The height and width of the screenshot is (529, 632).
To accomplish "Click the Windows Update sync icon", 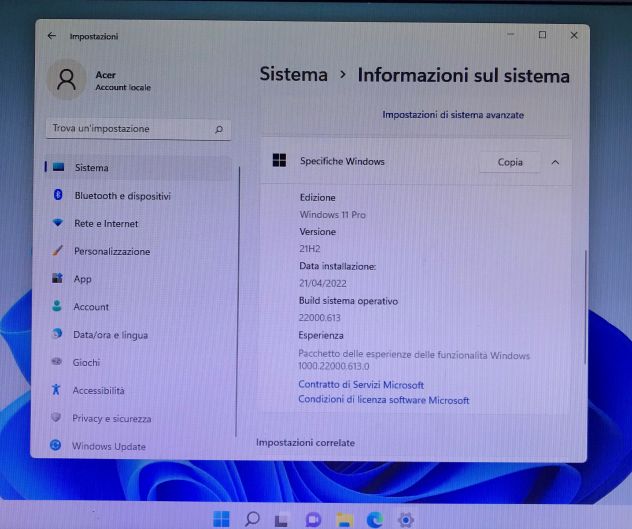I will (56, 445).
